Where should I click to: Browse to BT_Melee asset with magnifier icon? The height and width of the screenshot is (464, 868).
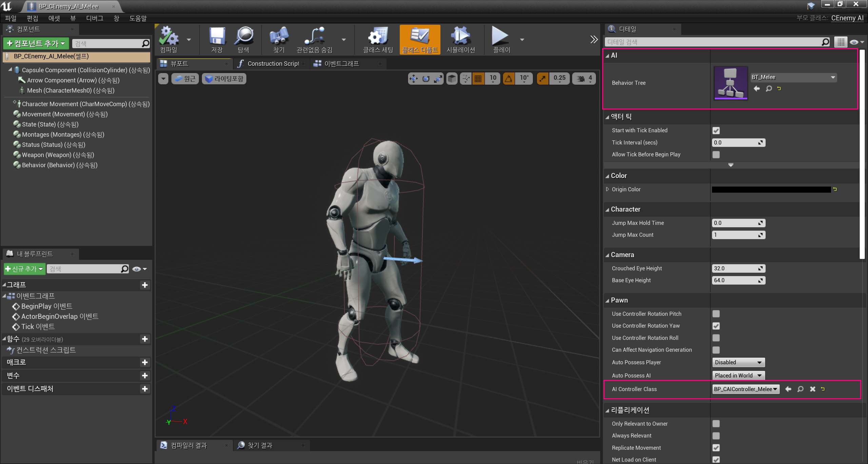coord(769,89)
